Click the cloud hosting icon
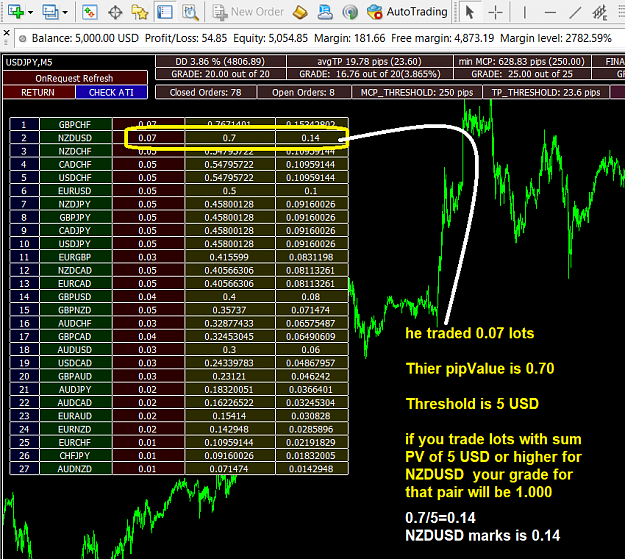The image size is (625, 559). (325, 12)
